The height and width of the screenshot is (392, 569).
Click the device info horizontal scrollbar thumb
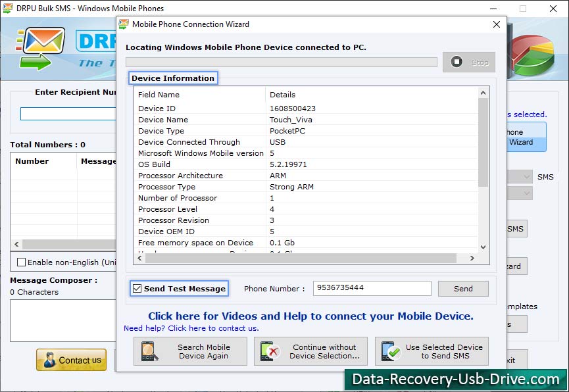301,258
